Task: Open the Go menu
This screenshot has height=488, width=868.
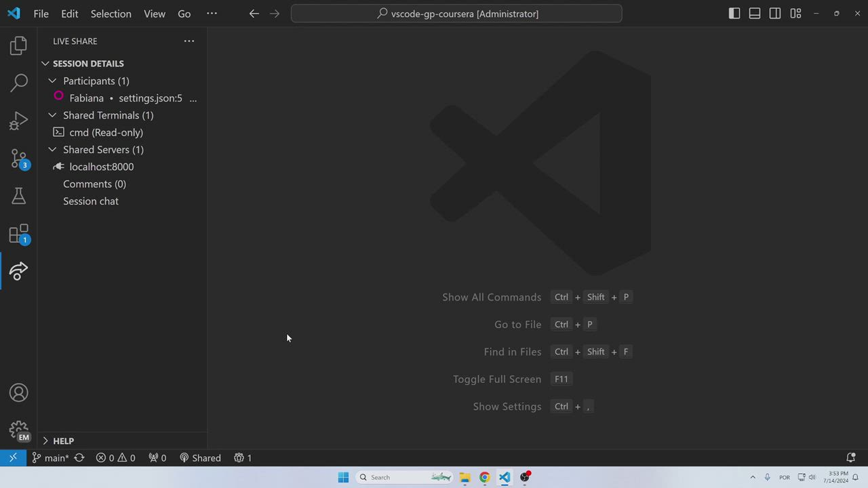Action: (184, 14)
